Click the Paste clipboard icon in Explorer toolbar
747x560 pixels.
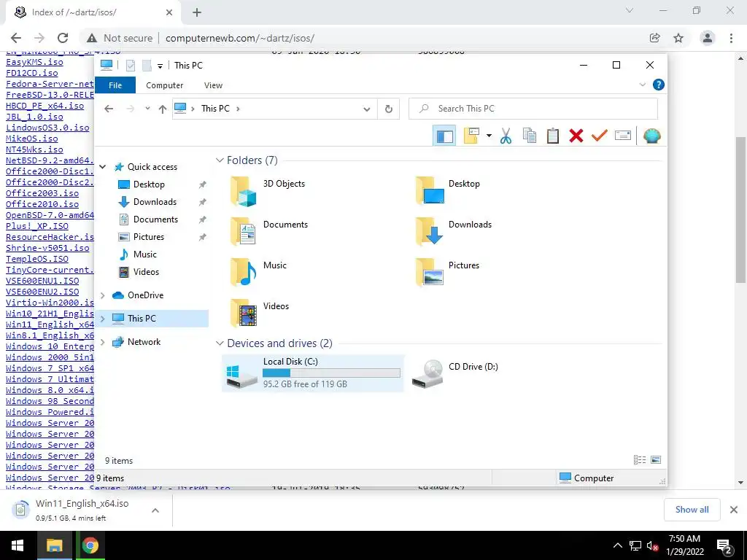click(553, 136)
